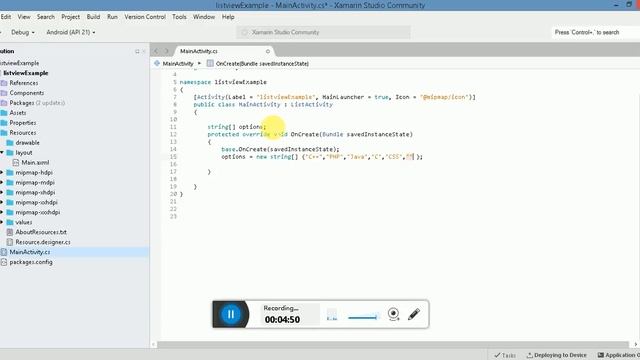Viewport: 640px width, 360px height.
Task: Select the listviewExample project node
Action: (x=26, y=73)
